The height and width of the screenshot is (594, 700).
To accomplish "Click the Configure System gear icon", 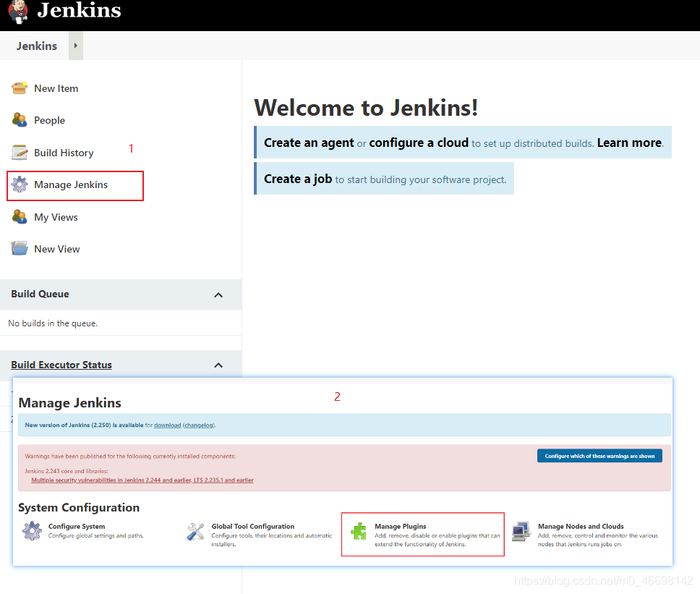I will pyautogui.click(x=32, y=531).
